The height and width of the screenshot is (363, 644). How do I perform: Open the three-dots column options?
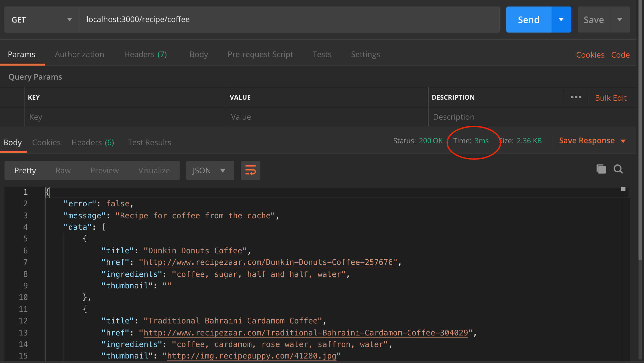click(576, 97)
